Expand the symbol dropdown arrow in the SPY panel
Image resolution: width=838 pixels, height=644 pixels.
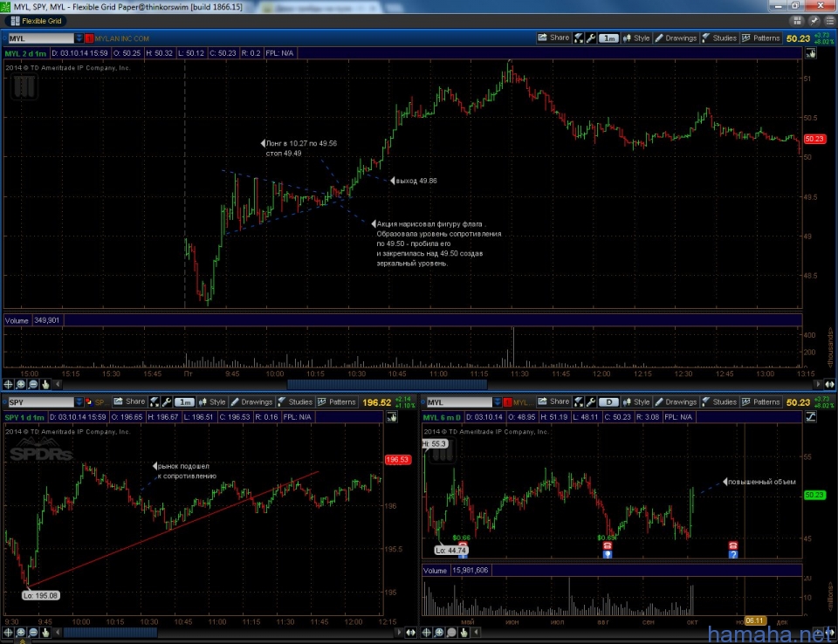[x=79, y=402]
